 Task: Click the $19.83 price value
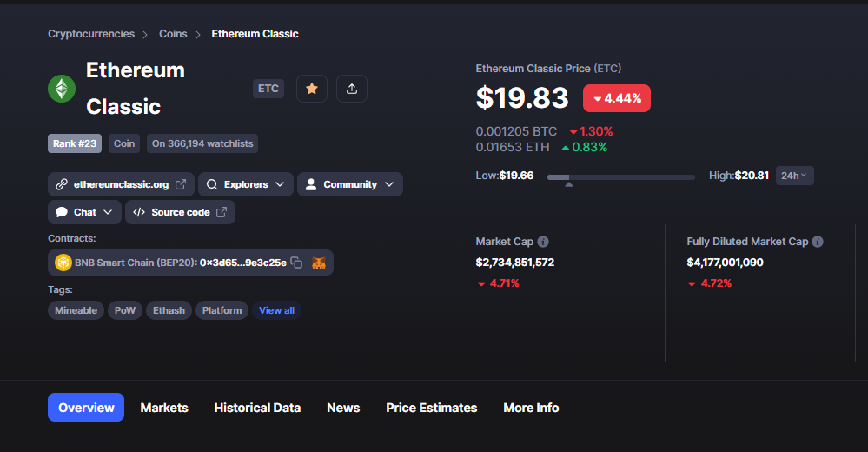click(x=522, y=98)
